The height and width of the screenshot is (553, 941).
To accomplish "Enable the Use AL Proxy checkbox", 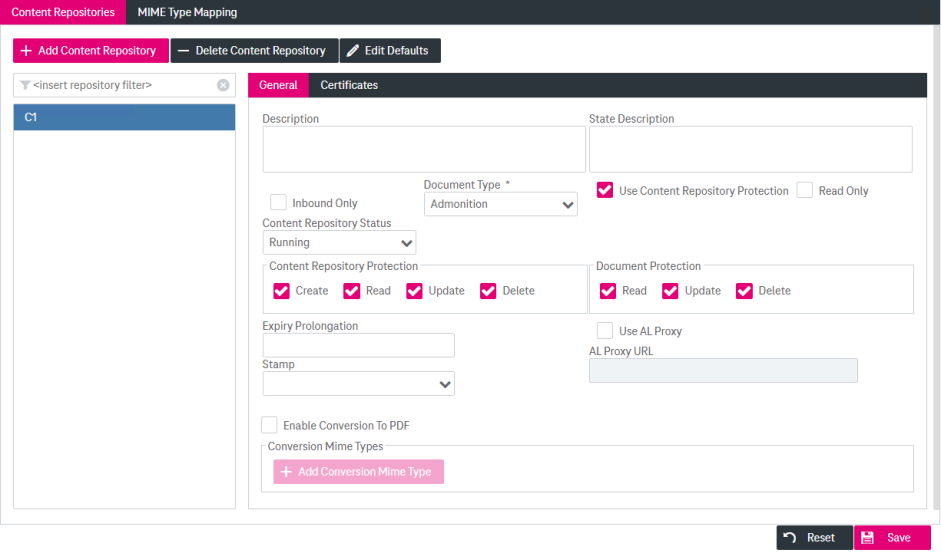I will coord(605,331).
